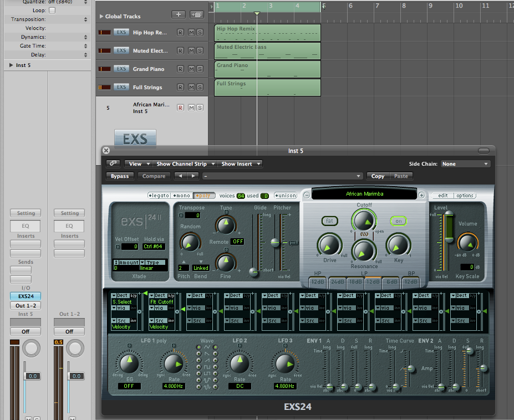Enable unison mode
The image size is (514, 420).
286,196
